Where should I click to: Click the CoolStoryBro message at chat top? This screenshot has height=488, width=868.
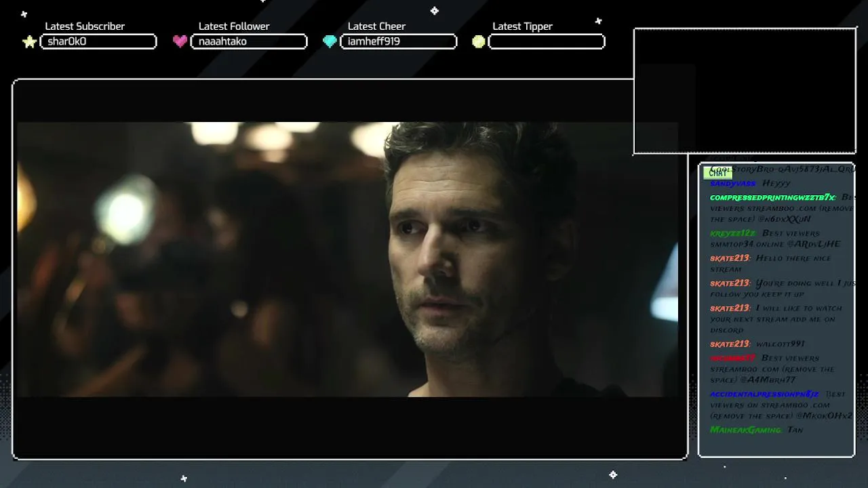click(783, 169)
